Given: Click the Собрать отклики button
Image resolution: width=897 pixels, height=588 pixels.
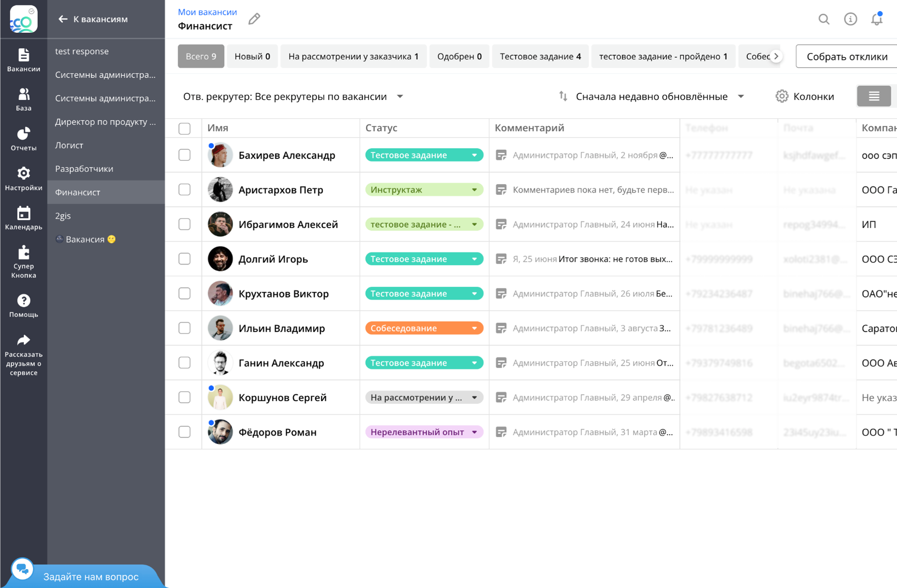Looking at the screenshot, I should coord(847,56).
